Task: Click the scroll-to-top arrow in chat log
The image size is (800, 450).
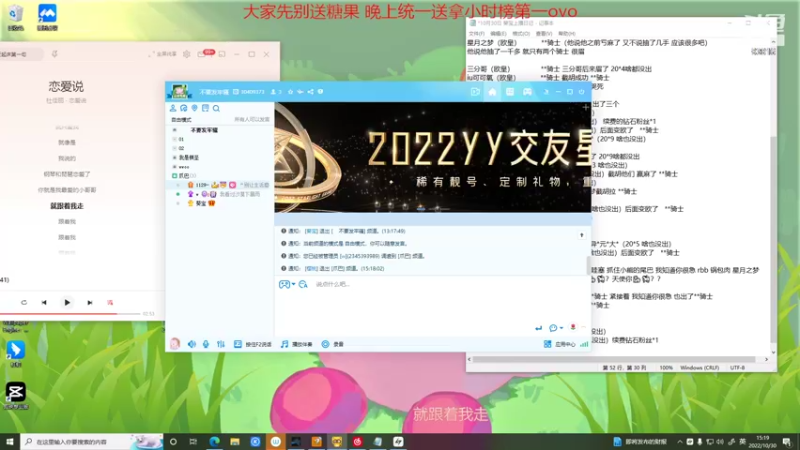Action: (x=582, y=235)
